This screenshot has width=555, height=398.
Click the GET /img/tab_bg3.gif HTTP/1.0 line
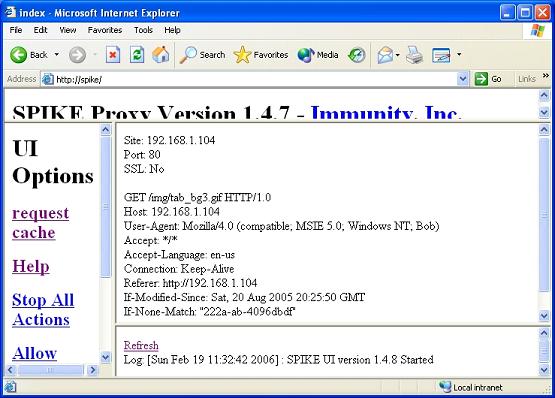click(x=198, y=197)
